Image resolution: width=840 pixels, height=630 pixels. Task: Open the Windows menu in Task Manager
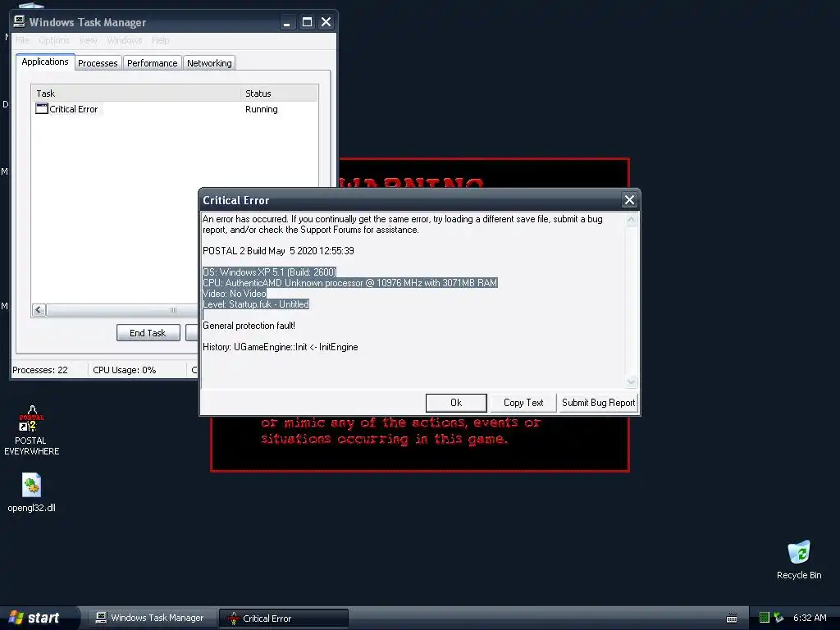(125, 40)
